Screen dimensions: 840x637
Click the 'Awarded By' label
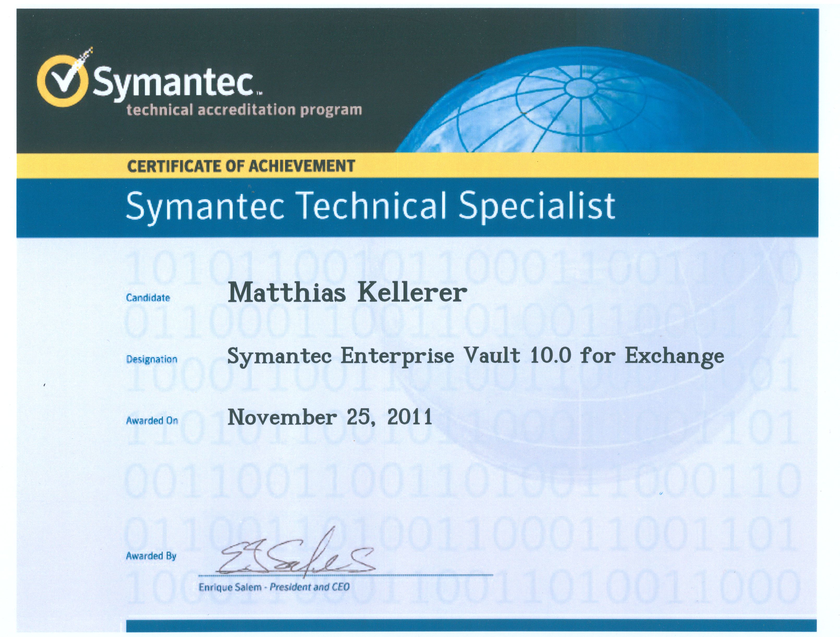[x=151, y=556]
